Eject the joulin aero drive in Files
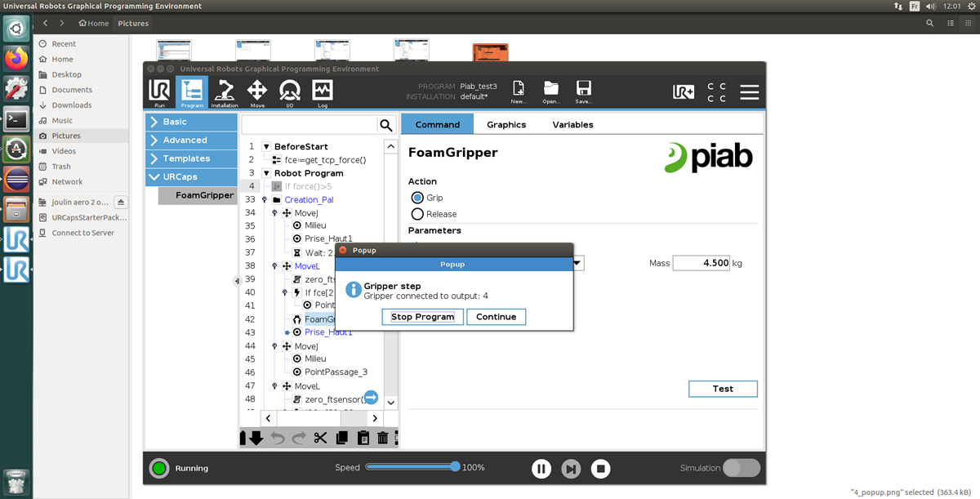This screenshot has width=980, height=499. click(120, 202)
